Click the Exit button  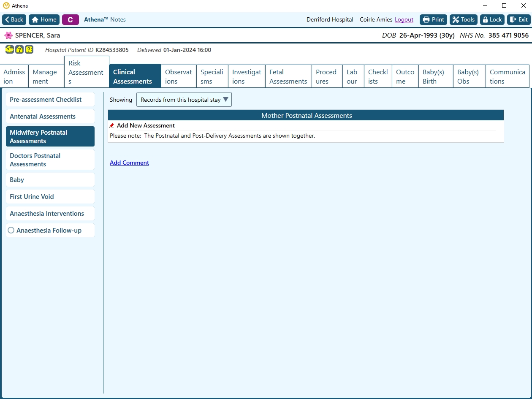pos(518,19)
